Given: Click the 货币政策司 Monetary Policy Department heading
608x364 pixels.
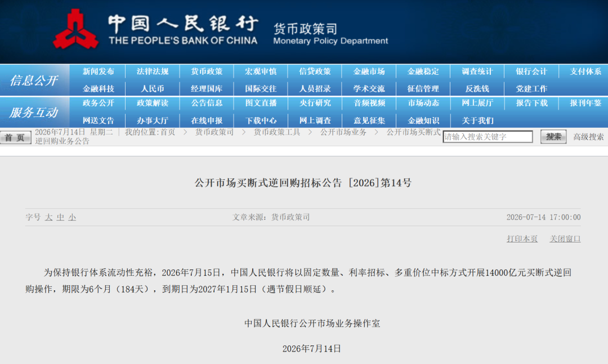Looking at the screenshot, I should 330,34.
